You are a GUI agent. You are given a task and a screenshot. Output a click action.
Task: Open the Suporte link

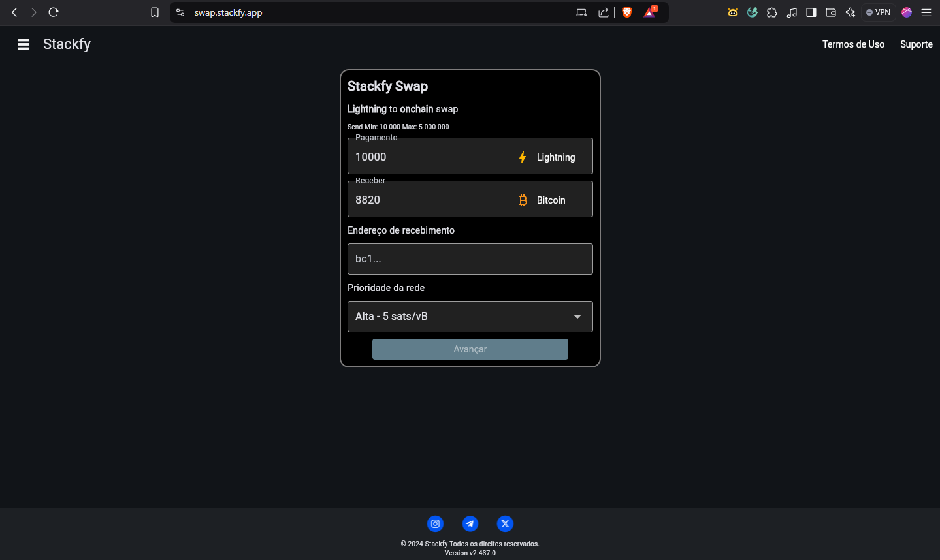point(916,44)
